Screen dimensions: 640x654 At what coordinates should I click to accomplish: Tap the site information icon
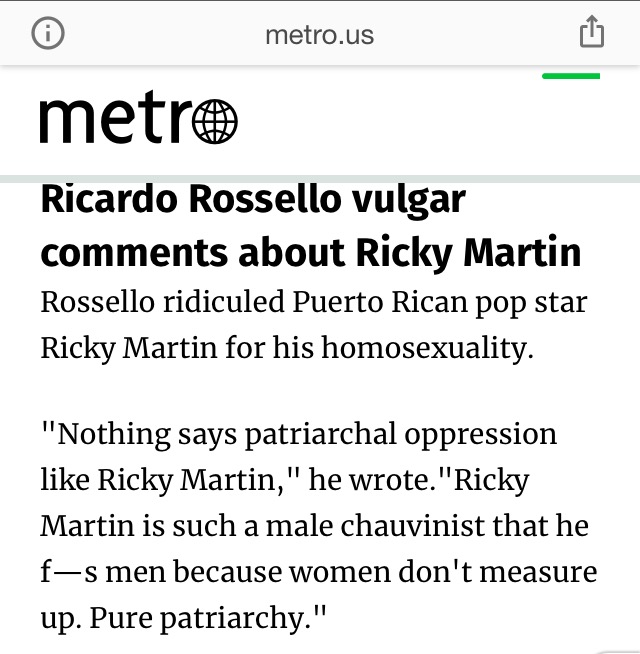tap(47, 33)
